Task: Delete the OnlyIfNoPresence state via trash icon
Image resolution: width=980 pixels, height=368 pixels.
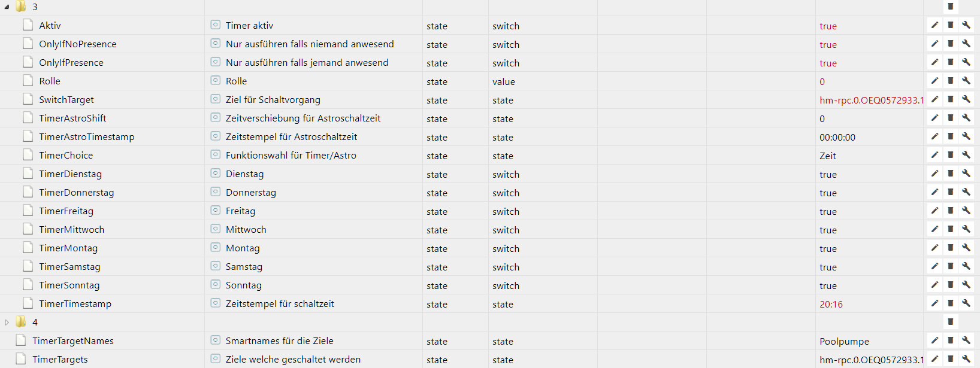Action: pyautogui.click(x=950, y=44)
